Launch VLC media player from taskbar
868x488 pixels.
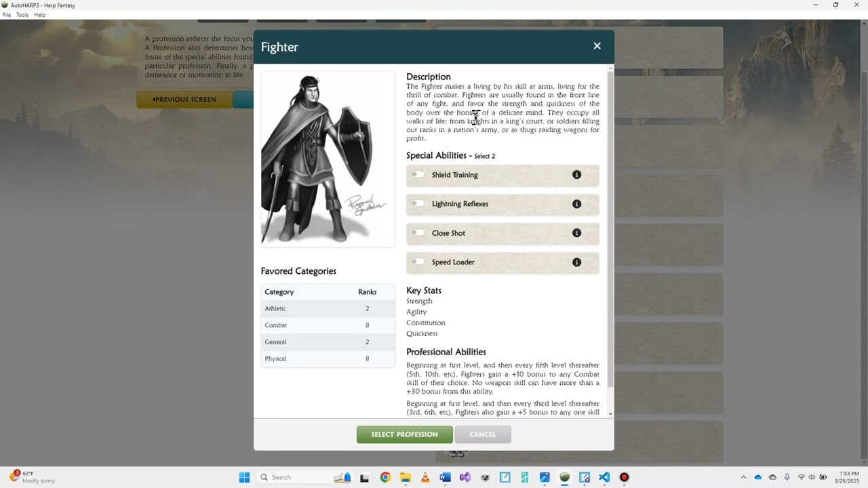click(x=425, y=477)
